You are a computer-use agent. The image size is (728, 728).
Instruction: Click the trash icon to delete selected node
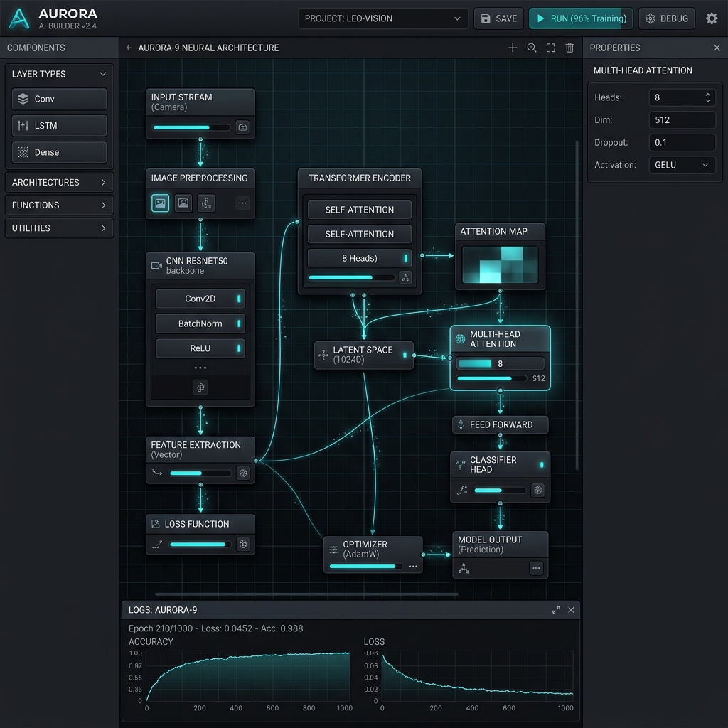pos(569,48)
